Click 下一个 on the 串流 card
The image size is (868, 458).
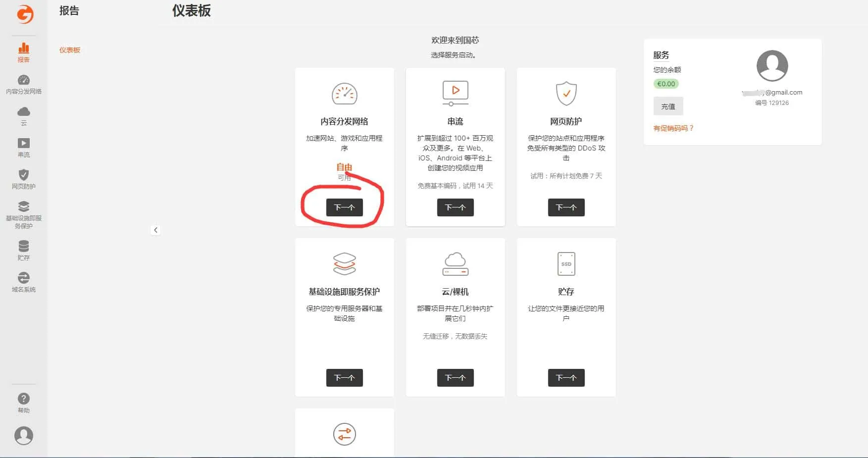(x=456, y=207)
